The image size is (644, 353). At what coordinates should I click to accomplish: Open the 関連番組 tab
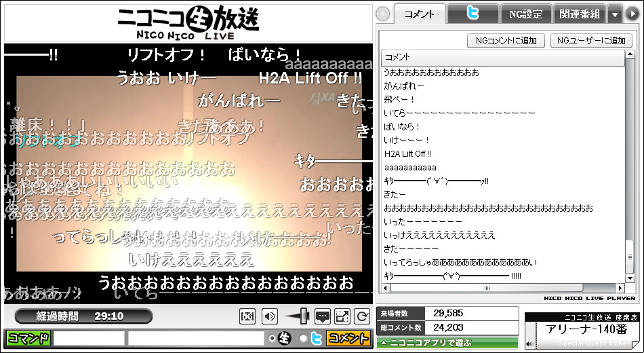click(580, 14)
